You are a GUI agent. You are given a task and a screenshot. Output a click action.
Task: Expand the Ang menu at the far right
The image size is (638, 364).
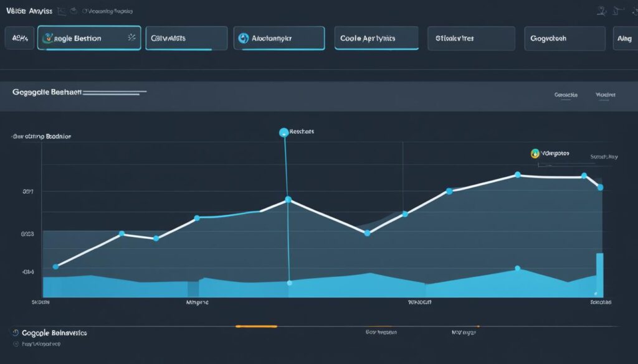click(627, 38)
